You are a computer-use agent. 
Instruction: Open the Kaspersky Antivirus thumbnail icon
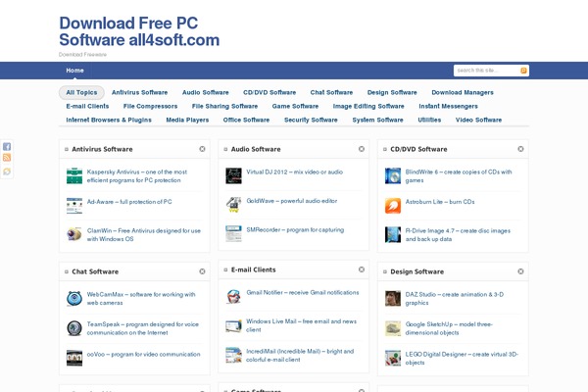tap(74, 176)
